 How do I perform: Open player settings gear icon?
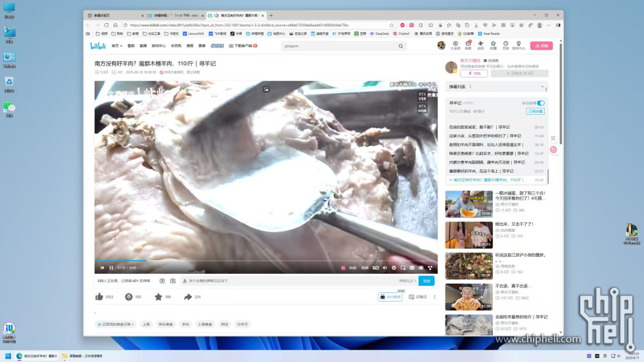pyautogui.click(x=394, y=267)
